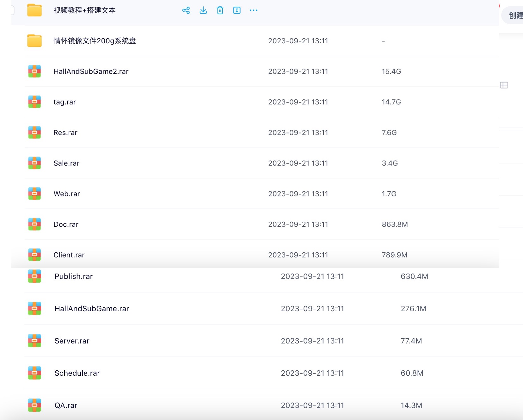Click the 2023-09-21 date of Doc.rar
The image size is (523, 420).
click(x=298, y=224)
